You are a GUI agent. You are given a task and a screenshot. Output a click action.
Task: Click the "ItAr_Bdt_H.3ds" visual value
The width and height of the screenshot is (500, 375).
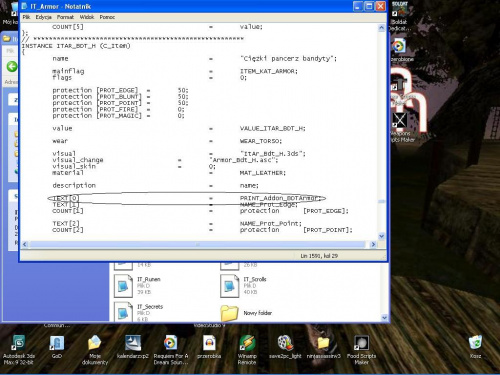point(273,154)
